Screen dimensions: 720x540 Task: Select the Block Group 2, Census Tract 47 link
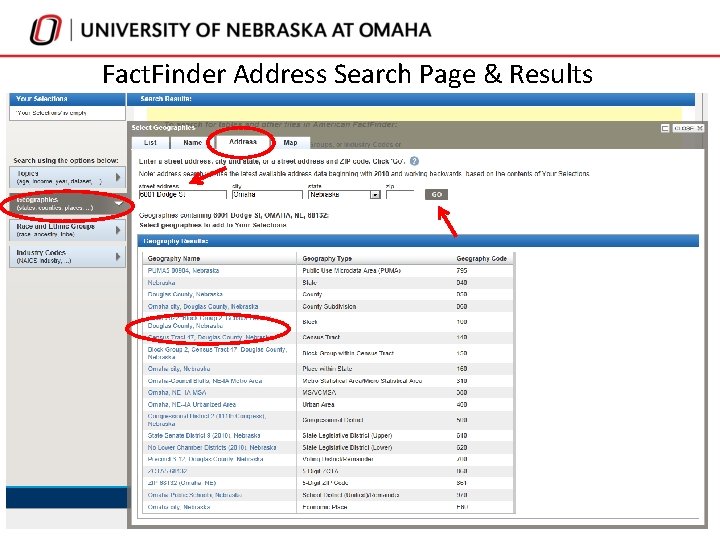click(x=217, y=353)
